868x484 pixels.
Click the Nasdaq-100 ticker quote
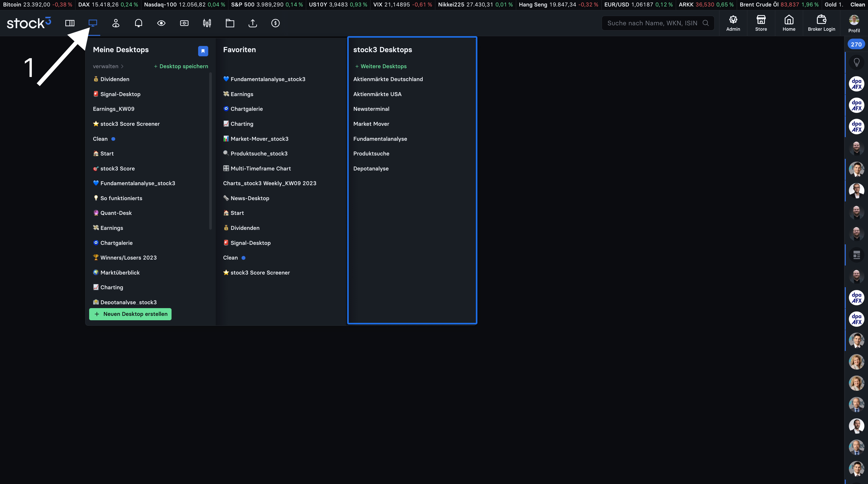(185, 4)
